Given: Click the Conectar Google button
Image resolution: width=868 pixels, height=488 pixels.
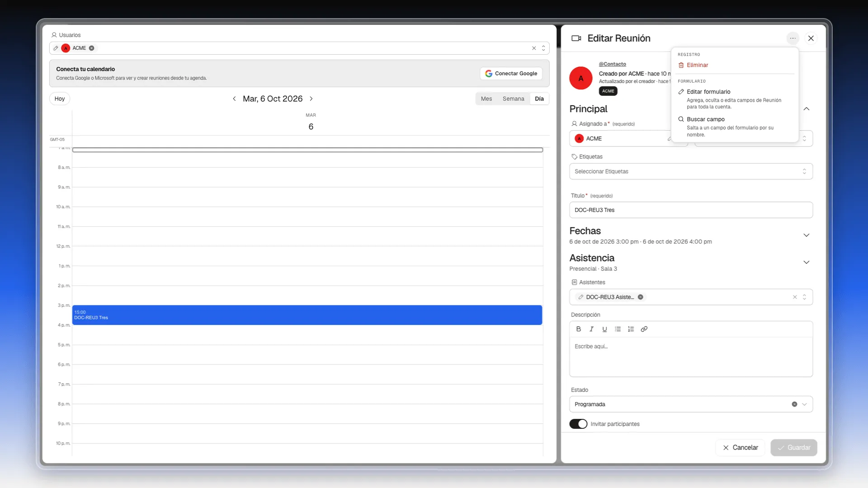Looking at the screenshot, I should pos(511,73).
